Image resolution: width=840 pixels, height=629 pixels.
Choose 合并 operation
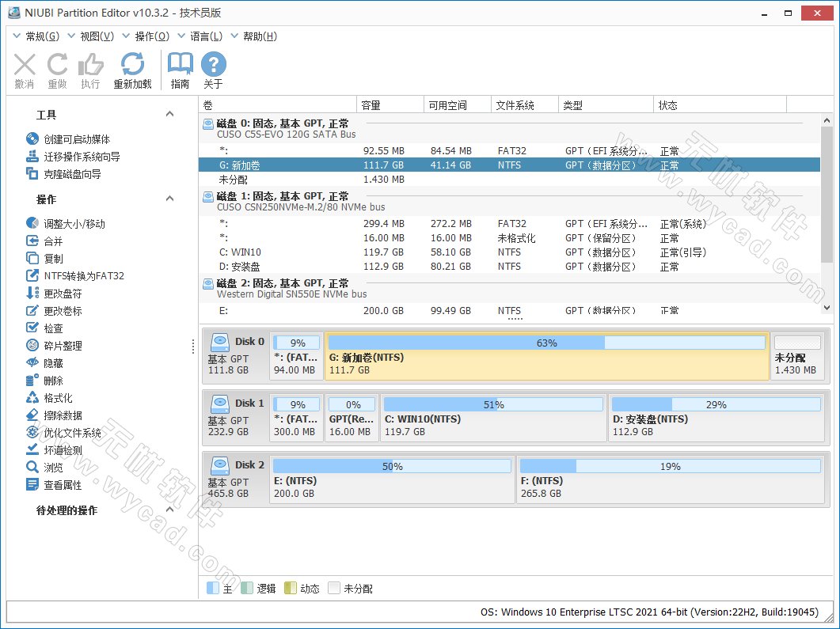(x=44, y=241)
